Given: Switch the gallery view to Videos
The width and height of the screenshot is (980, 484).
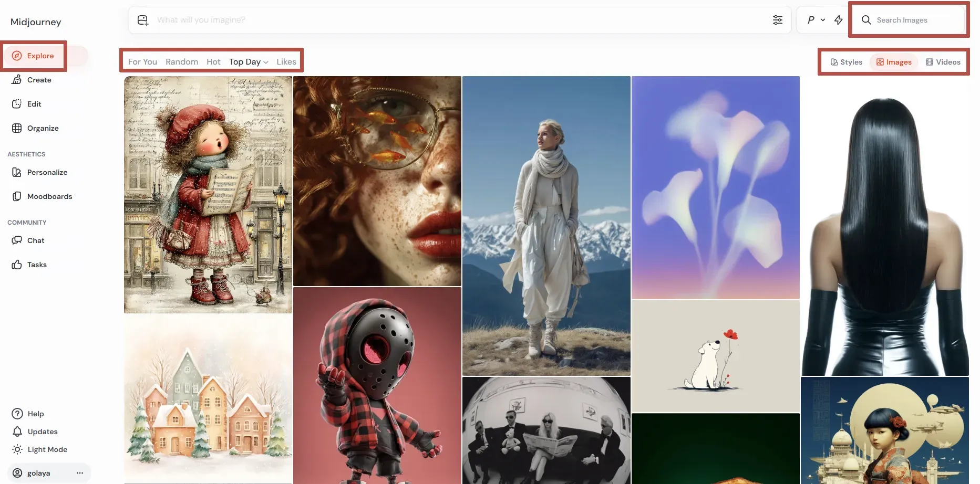Looking at the screenshot, I should point(943,62).
